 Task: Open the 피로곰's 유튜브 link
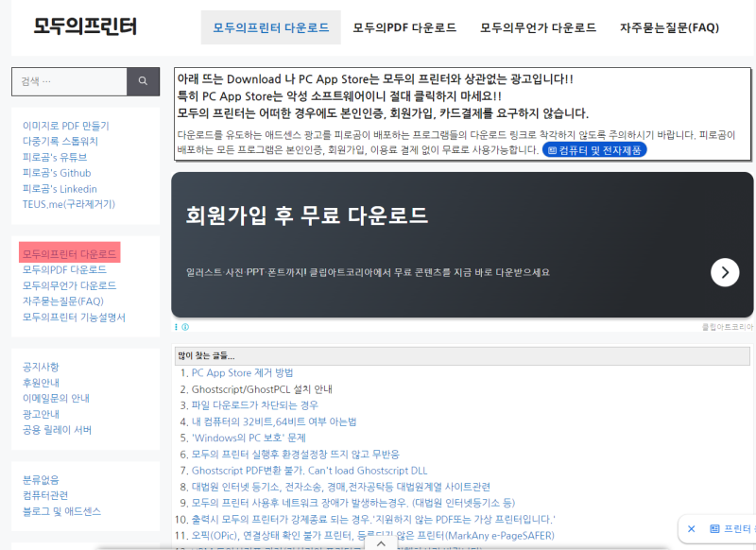click(x=55, y=157)
